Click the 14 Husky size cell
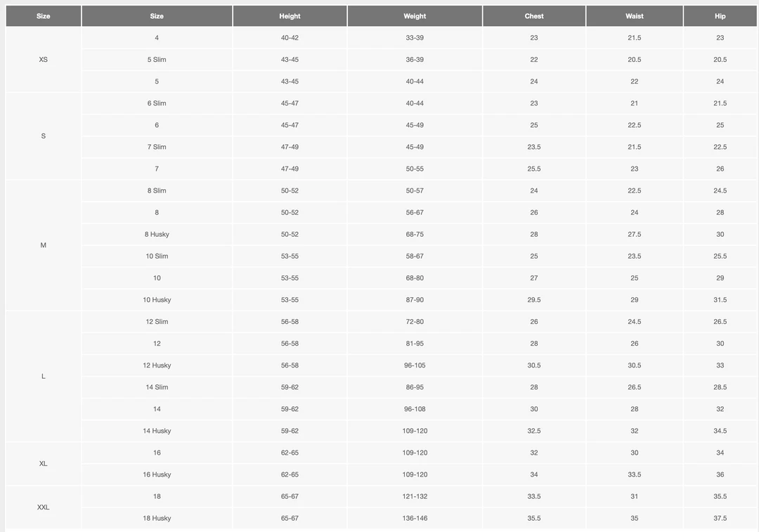Viewport: 759px width, 532px height. (x=157, y=431)
